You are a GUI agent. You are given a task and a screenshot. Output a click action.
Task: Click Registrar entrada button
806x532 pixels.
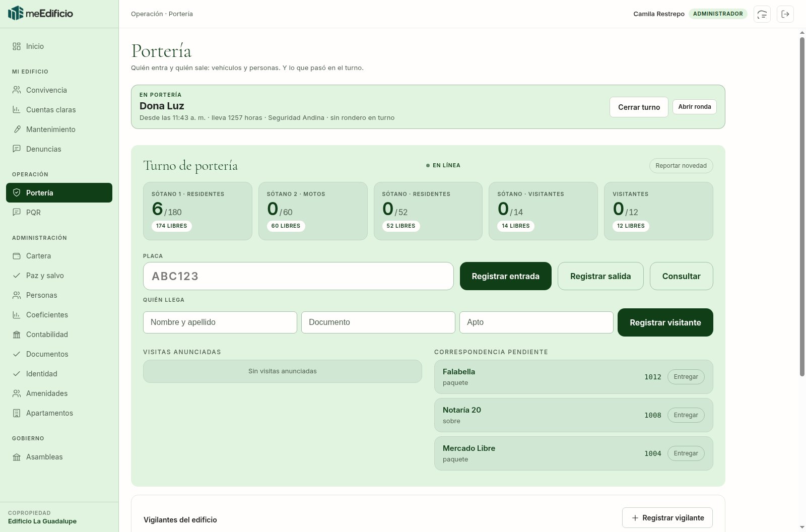point(506,276)
